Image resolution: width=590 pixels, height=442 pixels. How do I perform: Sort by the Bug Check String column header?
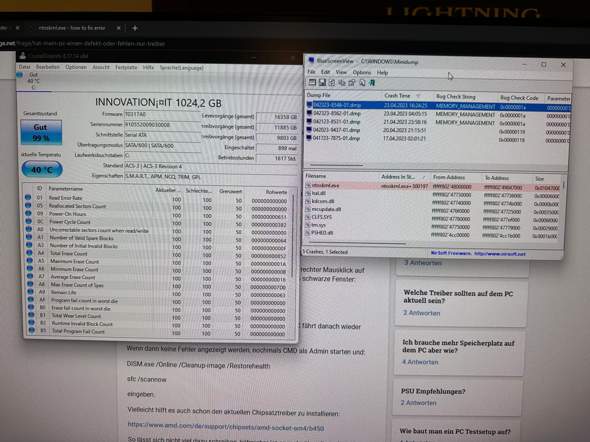coord(465,97)
